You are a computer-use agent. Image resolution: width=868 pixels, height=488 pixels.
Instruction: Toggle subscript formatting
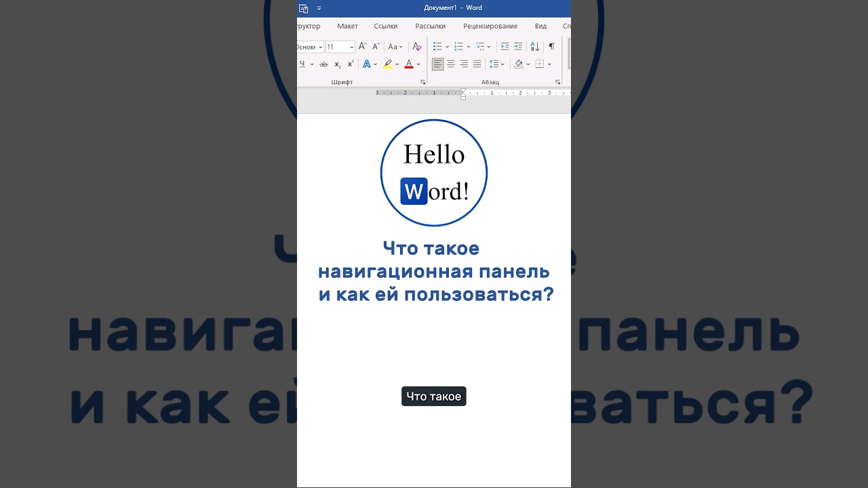tap(338, 64)
